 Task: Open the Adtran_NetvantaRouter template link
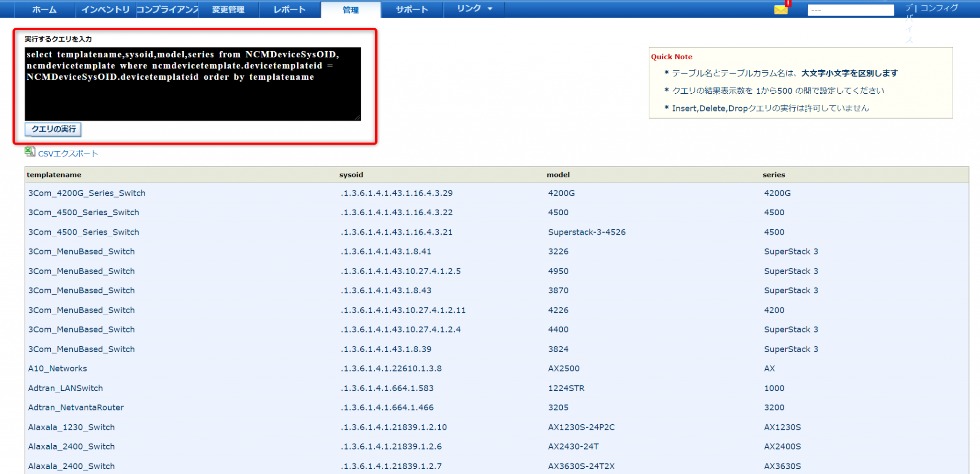click(x=76, y=408)
